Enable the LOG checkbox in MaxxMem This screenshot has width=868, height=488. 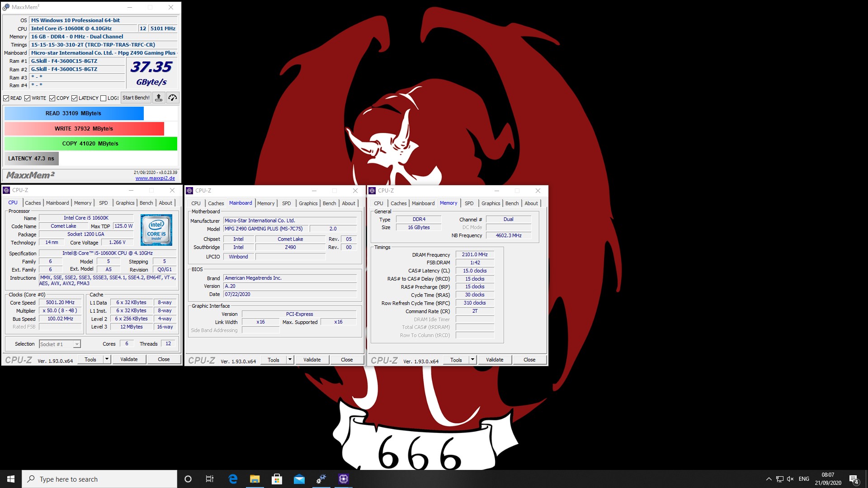104,98
